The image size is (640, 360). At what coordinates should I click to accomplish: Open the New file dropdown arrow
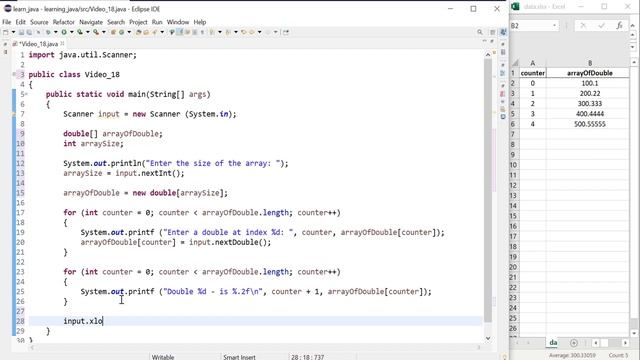coord(13,32)
